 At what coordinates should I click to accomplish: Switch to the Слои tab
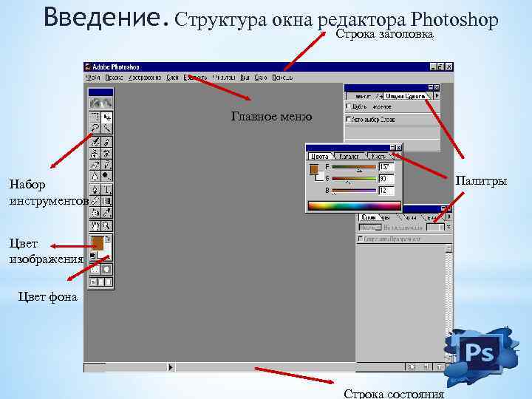click(x=369, y=217)
